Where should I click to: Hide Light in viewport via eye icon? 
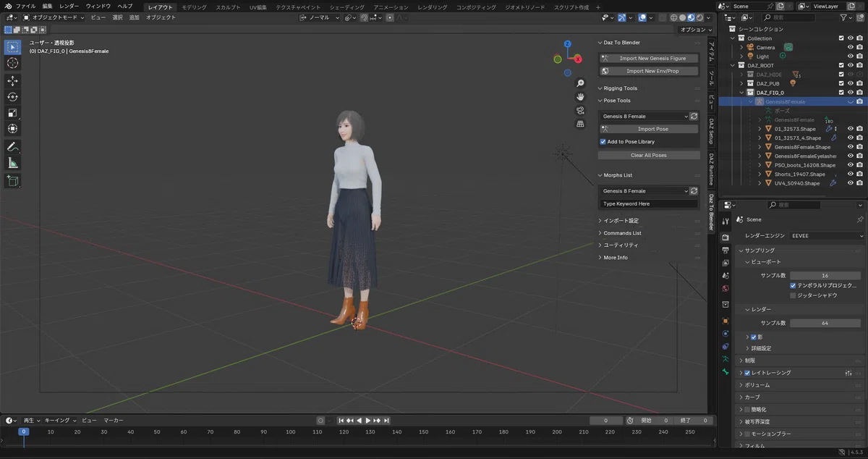[850, 56]
